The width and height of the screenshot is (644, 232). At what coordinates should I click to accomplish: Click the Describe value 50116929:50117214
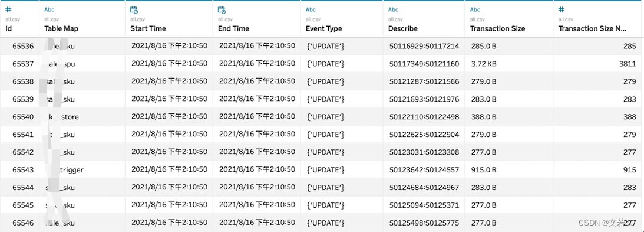click(424, 46)
